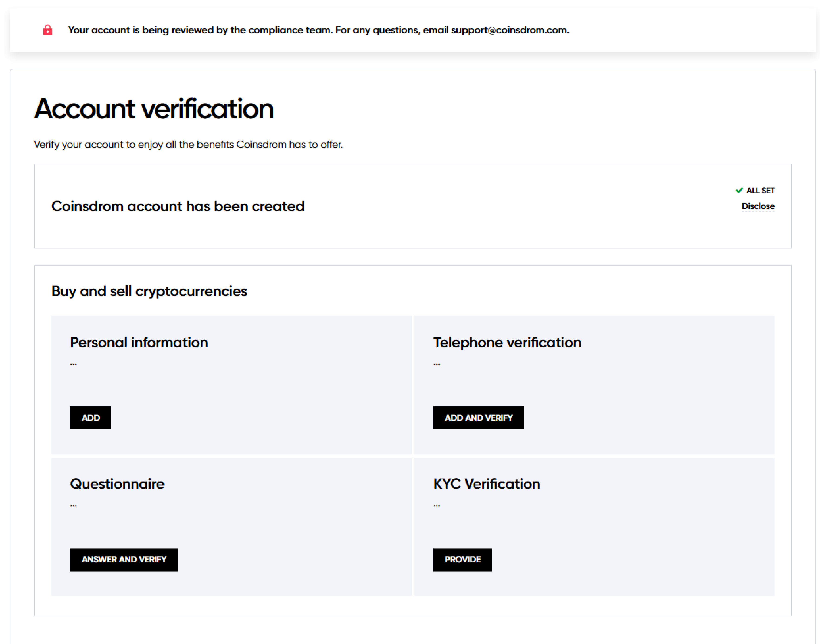
Task: Click the Account verification page title
Action: tap(154, 109)
